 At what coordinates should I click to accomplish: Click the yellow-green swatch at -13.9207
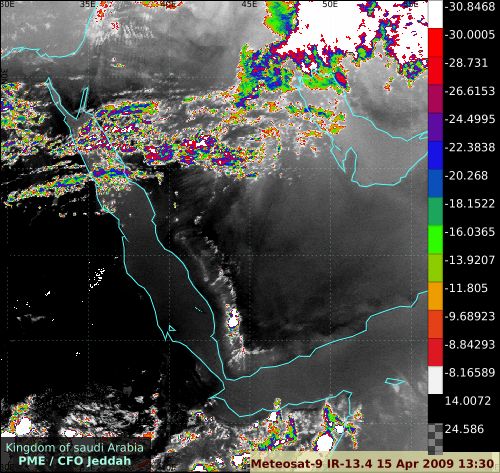pos(435,268)
